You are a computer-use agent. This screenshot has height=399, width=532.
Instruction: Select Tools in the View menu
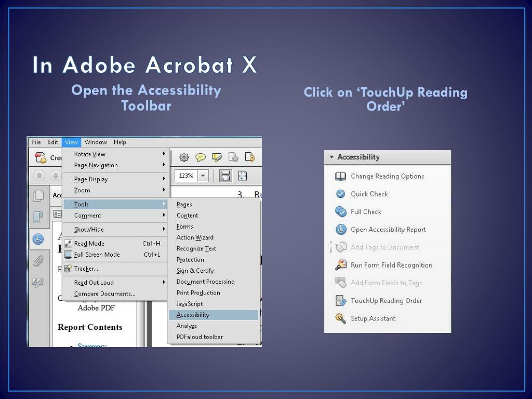[x=116, y=204]
